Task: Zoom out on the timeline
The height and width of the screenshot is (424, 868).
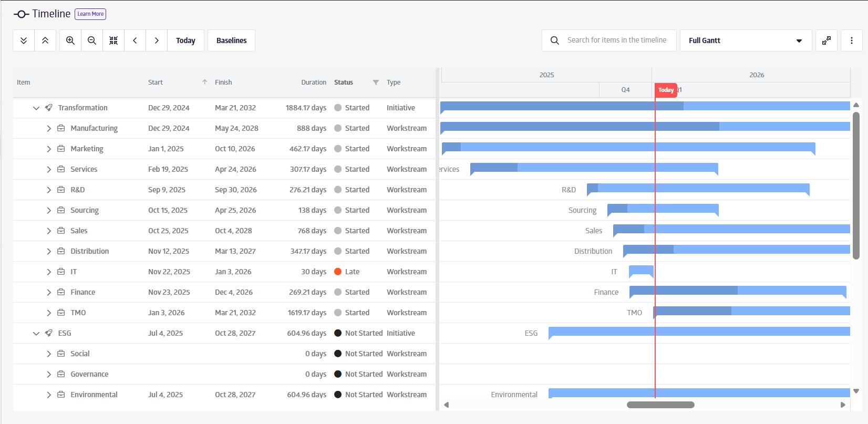Action: tap(92, 40)
